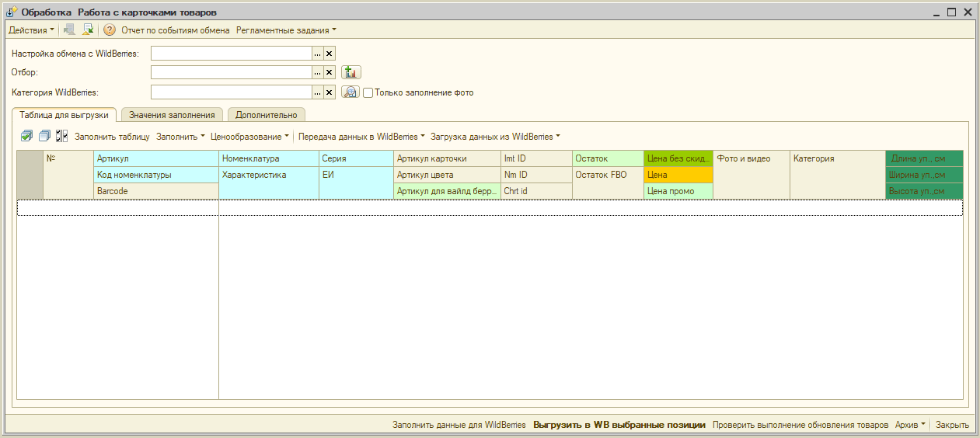Switch to Значения заполнения tab
The image size is (980, 438).
tap(172, 115)
